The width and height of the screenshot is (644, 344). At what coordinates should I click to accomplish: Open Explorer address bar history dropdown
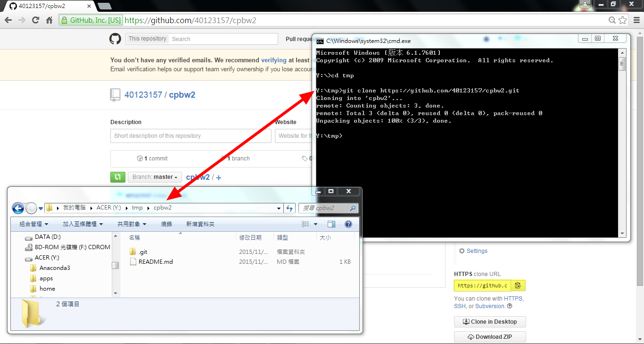pos(279,208)
